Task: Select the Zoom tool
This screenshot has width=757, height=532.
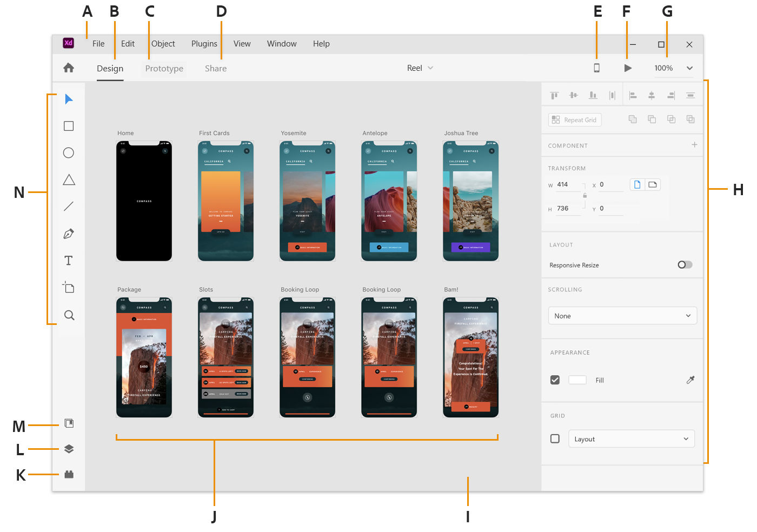Action: click(x=68, y=315)
